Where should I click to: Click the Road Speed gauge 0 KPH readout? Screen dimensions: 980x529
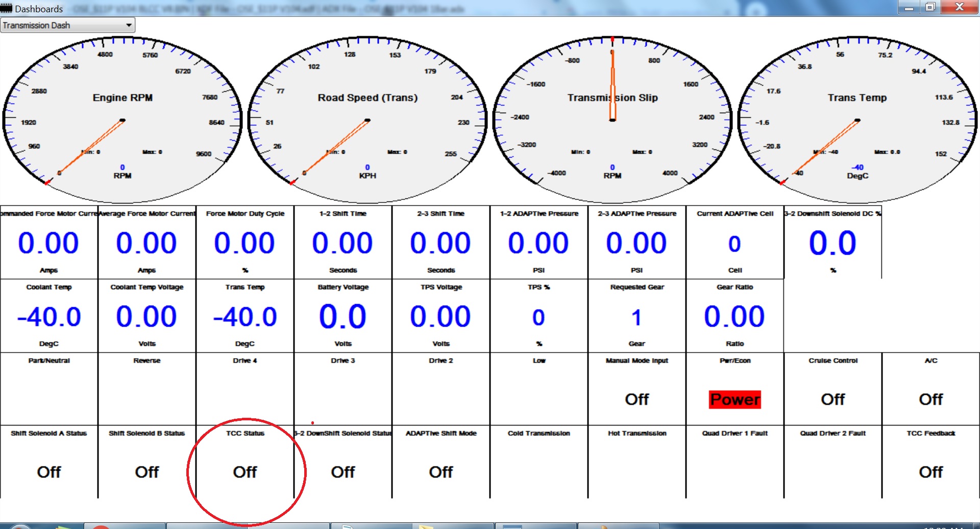(367, 171)
